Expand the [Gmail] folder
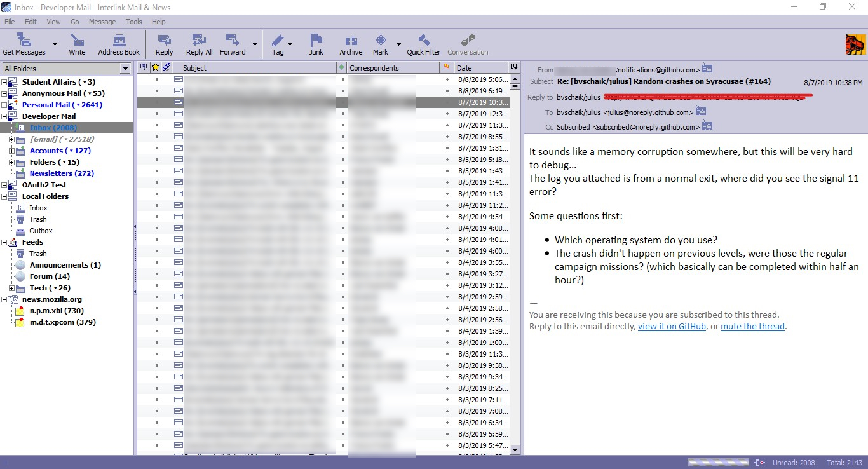 point(12,139)
